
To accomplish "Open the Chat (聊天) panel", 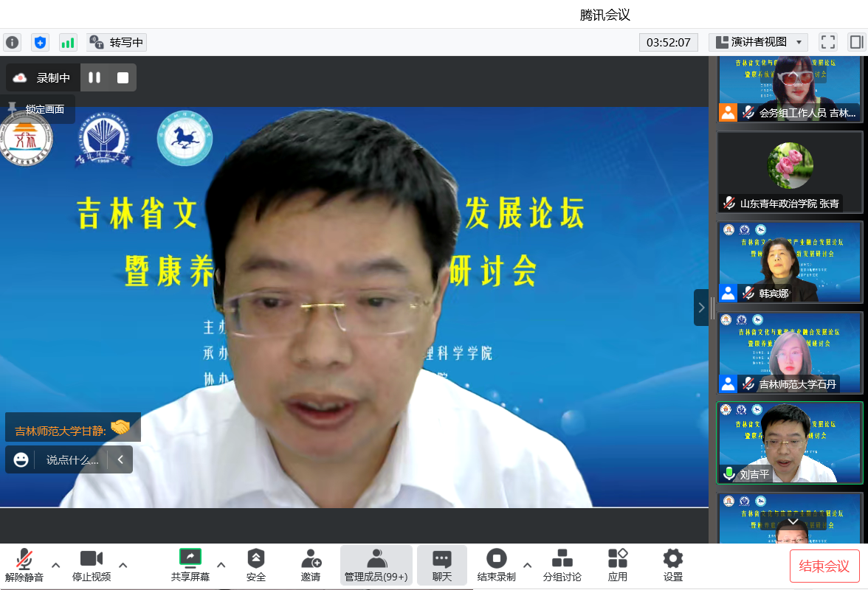I will [x=441, y=565].
